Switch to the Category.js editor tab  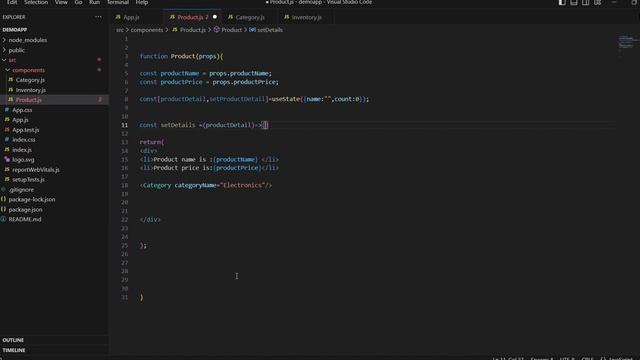(250, 17)
